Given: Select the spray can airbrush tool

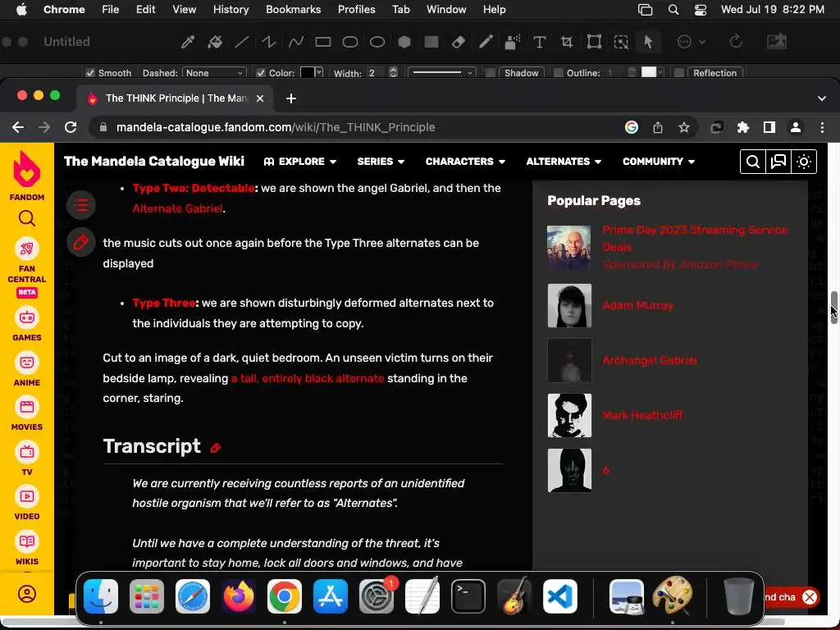Looking at the screenshot, I should pyautogui.click(x=513, y=42).
